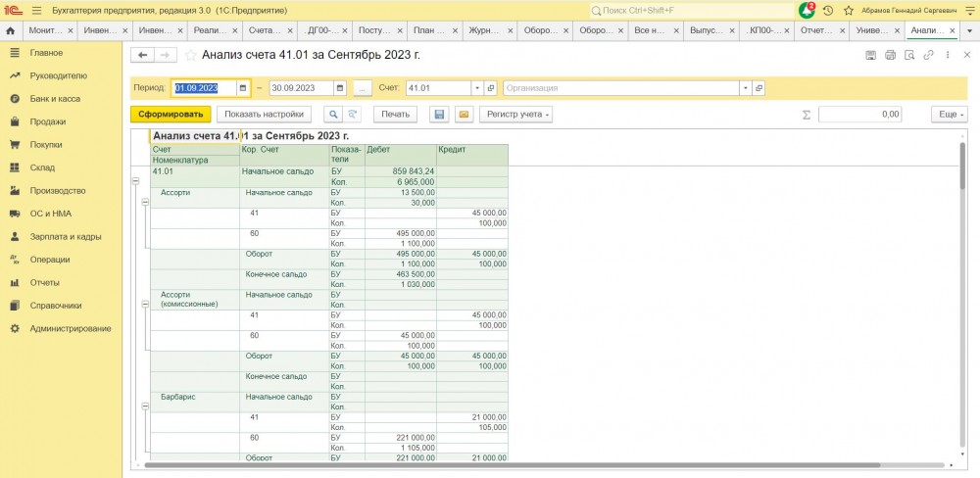
Task: Open the Еще menu
Action: tap(949, 115)
